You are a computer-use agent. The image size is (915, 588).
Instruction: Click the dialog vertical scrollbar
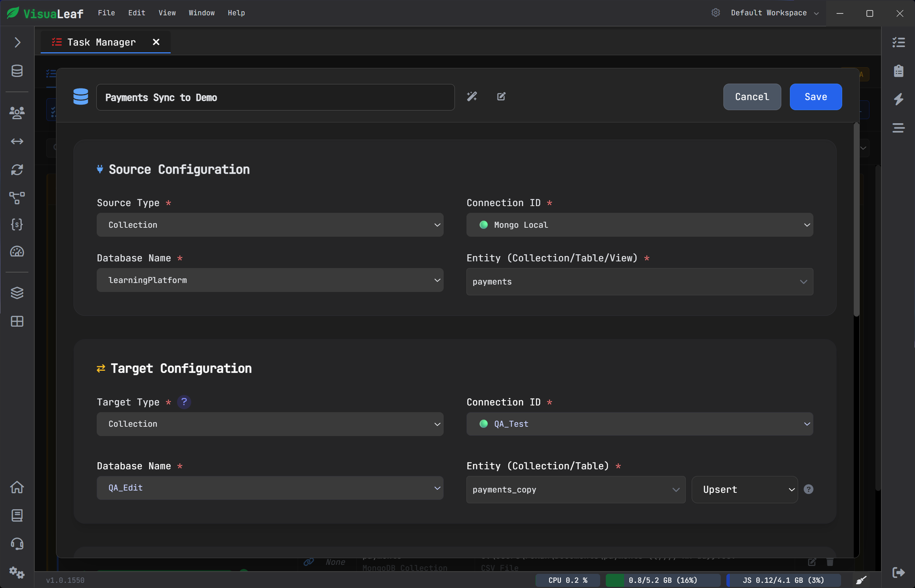tap(856, 220)
